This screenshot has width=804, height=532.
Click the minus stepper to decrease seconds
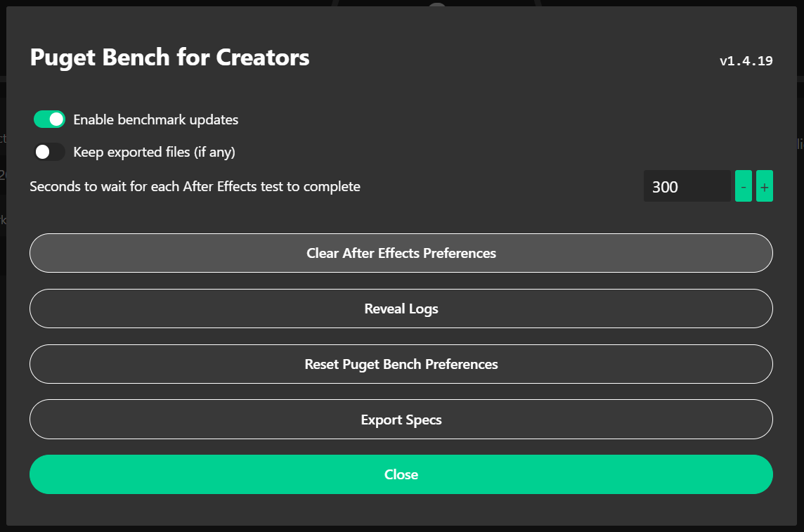[743, 186]
